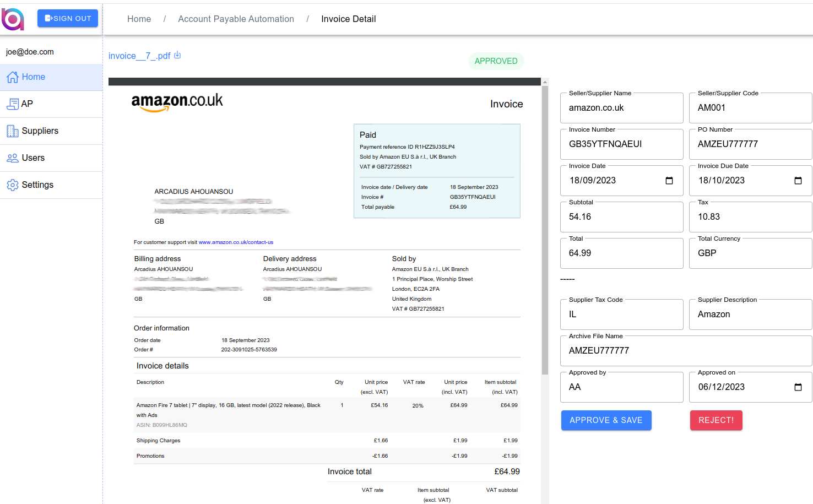Click the Promotions row label
The height and width of the screenshot is (504, 813).
click(x=150, y=456)
